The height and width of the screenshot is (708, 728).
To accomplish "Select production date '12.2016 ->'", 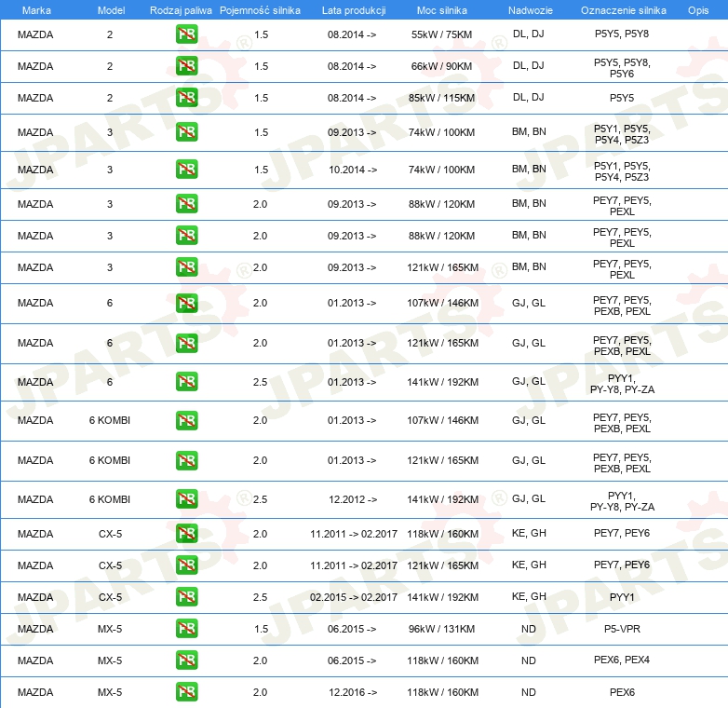I will (x=353, y=692).
